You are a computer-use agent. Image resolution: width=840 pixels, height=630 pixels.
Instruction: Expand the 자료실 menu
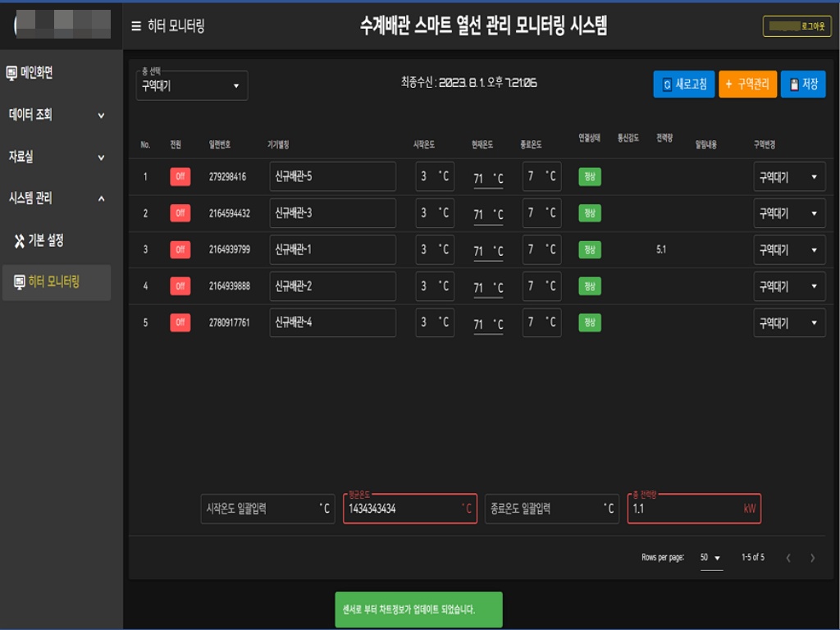tap(57, 157)
